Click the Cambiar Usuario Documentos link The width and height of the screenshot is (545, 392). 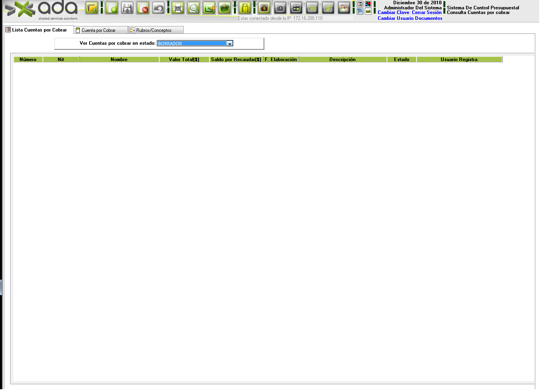point(410,18)
